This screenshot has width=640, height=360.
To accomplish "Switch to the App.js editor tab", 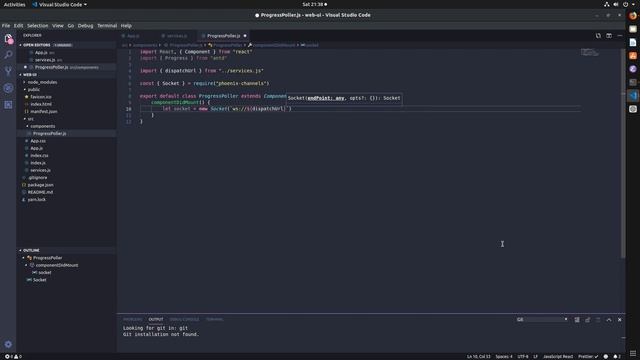I will click(x=133, y=36).
